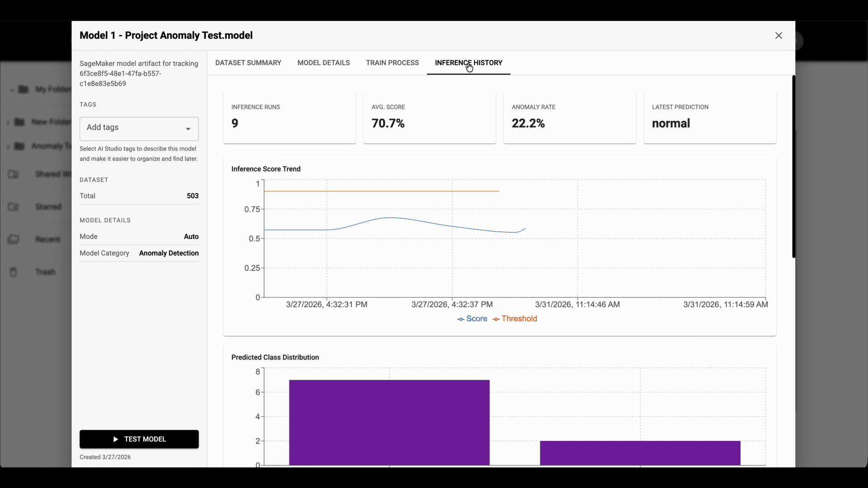Expand the Add tags dropdown arrow
The width and height of the screenshot is (868, 488).
click(x=188, y=129)
